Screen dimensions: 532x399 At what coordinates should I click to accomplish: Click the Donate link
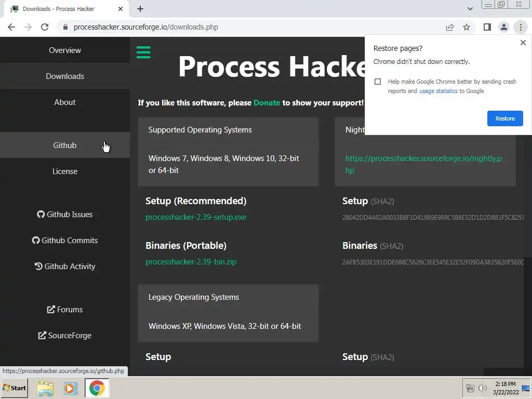[x=267, y=103]
